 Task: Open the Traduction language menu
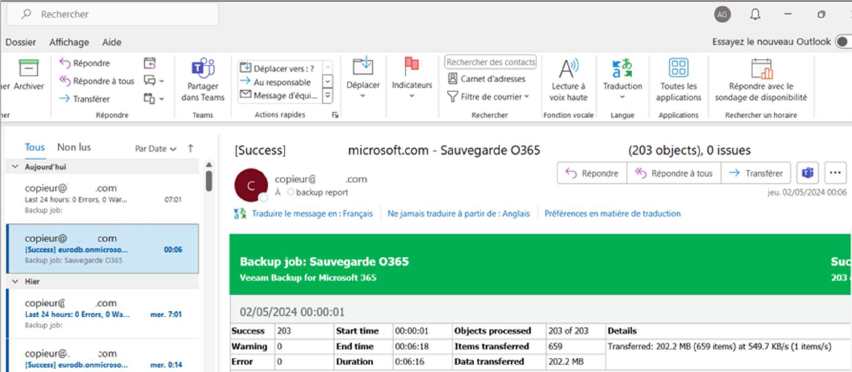tap(622, 79)
